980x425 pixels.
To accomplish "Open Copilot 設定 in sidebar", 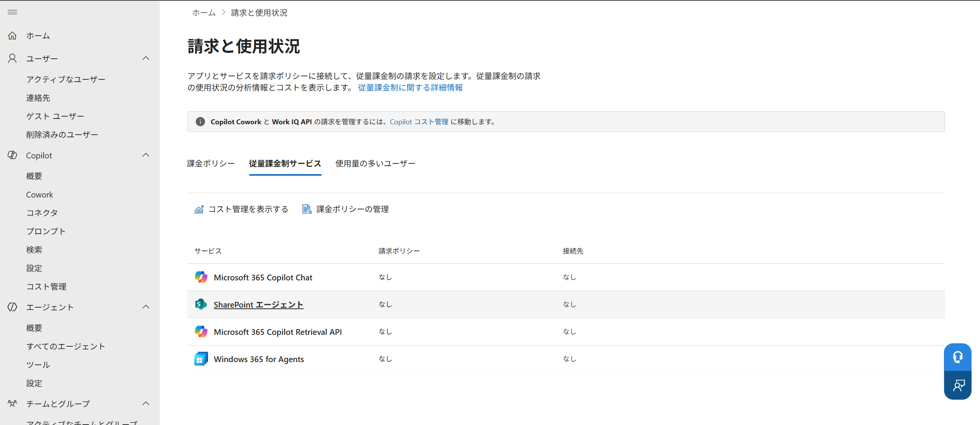I will [34, 268].
